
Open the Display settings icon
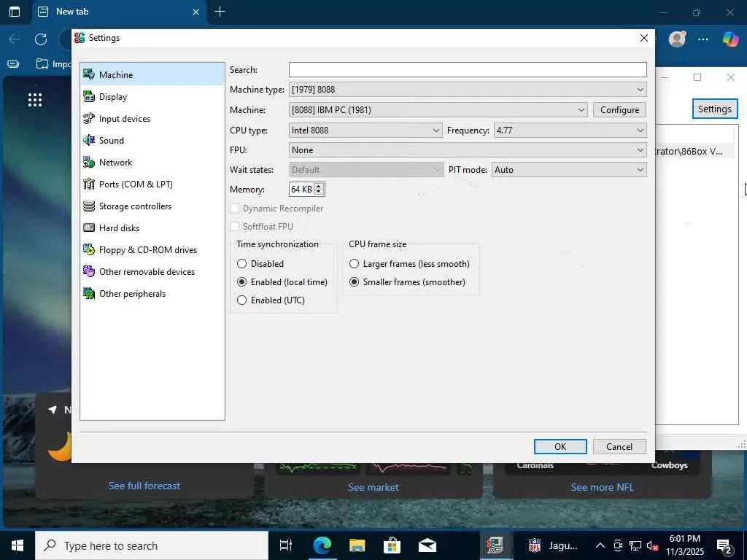tap(89, 96)
